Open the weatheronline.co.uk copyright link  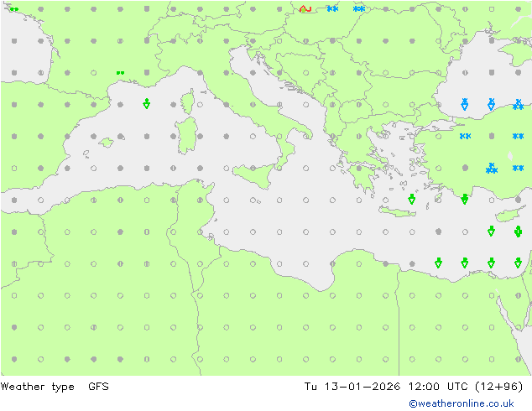462,403
